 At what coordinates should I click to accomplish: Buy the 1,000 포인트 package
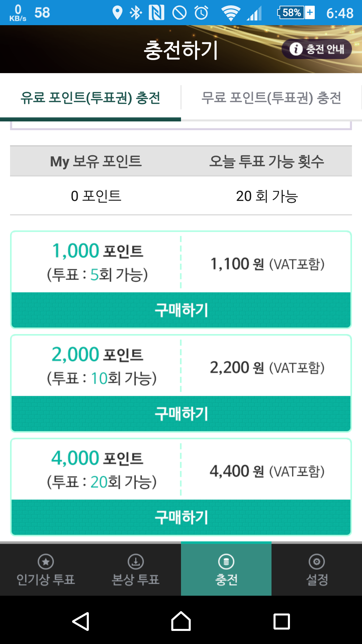(181, 310)
